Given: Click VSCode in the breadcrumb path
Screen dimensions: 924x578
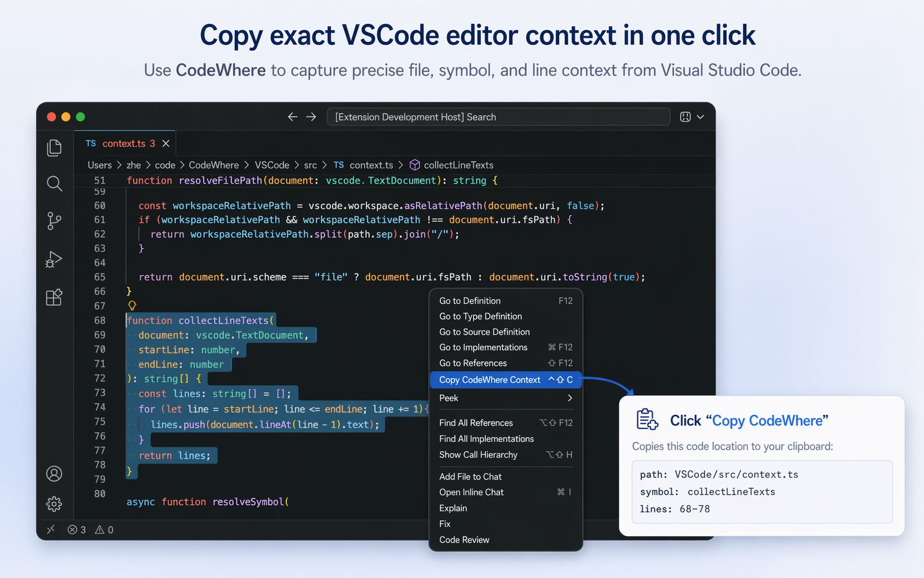Looking at the screenshot, I should 272,165.
